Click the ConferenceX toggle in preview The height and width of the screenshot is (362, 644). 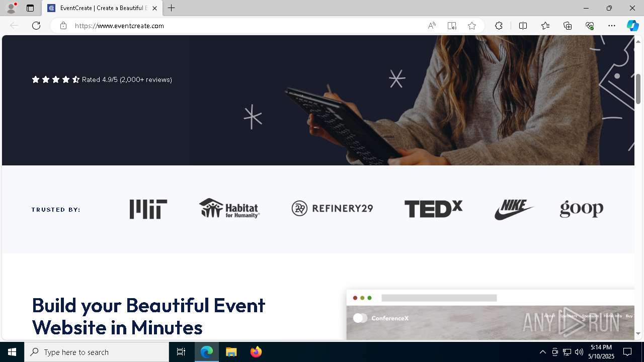[x=360, y=318]
